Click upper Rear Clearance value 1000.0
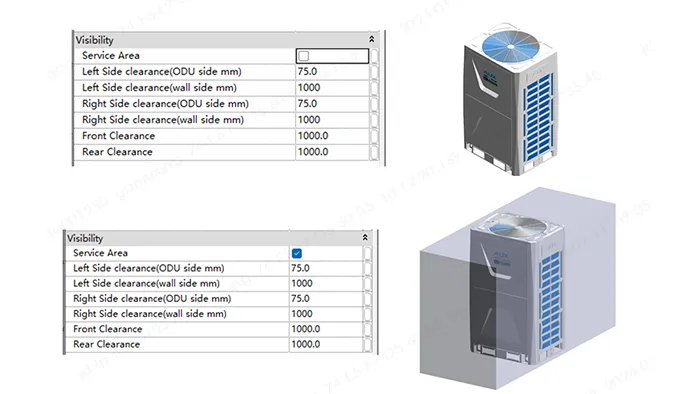 (332, 152)
